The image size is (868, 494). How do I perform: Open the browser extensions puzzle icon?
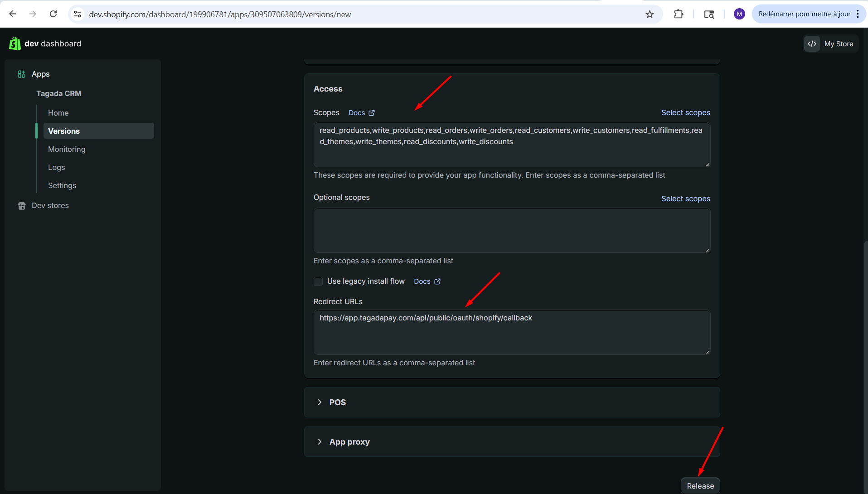click(x=678, y=14)
